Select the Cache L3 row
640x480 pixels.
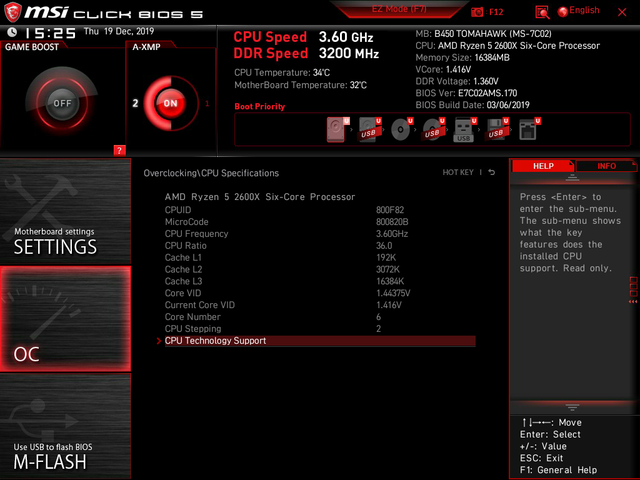320,281
